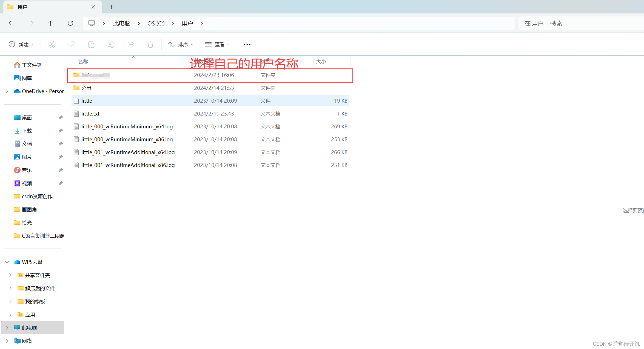Click the Share icon in toolbar
This screenshot has height=349, width=644.
[x=131, y=44]
